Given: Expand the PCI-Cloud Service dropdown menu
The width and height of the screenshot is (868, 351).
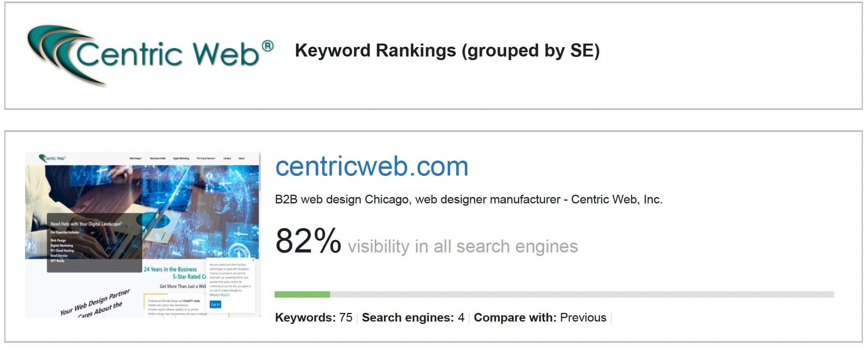Looking at the screenshot, I should click(x=206, y=158).
